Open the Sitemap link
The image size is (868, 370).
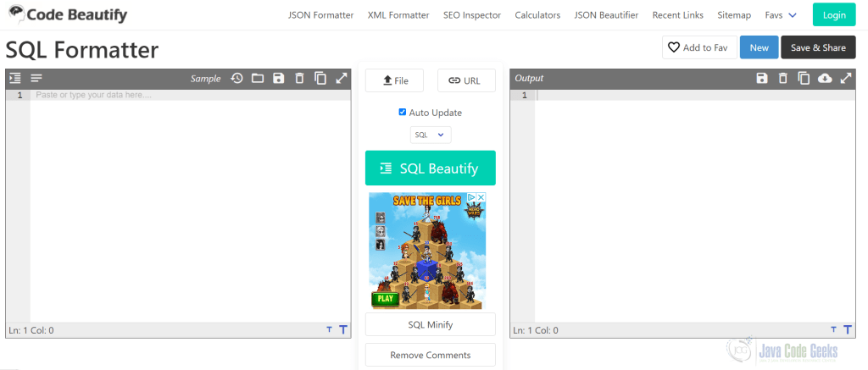tap(734, 15)
